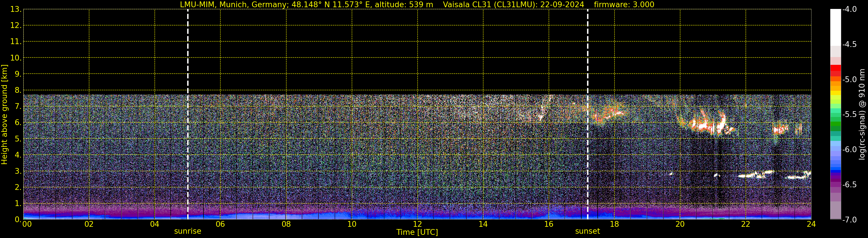Click the "sunset" label below the axis

pyautogui.click(x=587, y=231)
